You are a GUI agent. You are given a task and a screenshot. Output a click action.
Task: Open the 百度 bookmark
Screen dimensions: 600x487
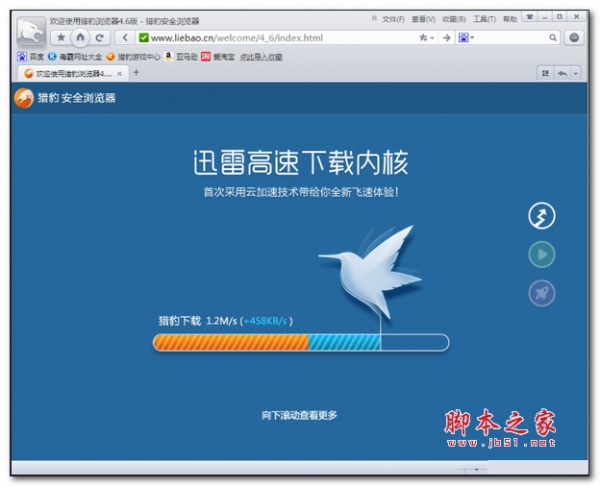31,57
